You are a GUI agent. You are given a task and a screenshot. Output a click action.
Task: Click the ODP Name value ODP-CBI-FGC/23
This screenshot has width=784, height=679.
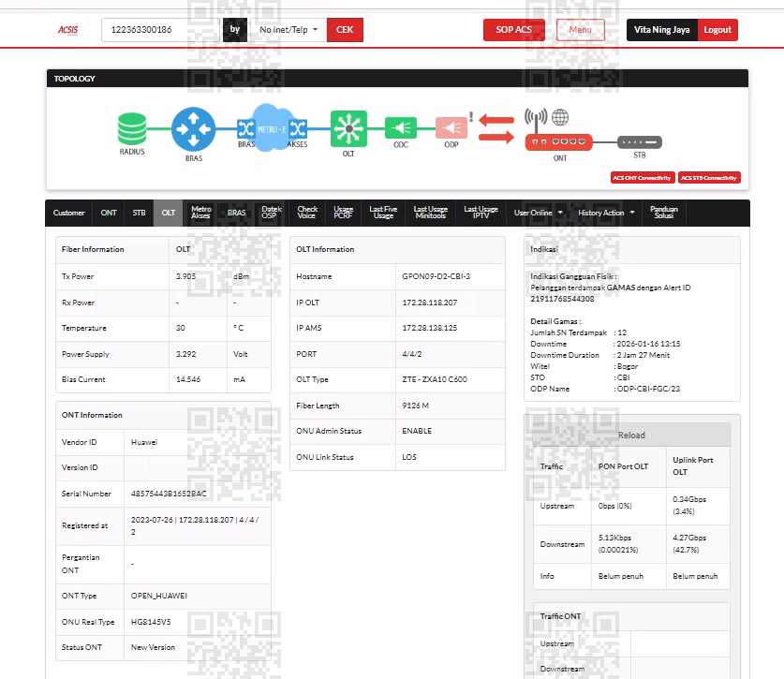coord(648,389)
